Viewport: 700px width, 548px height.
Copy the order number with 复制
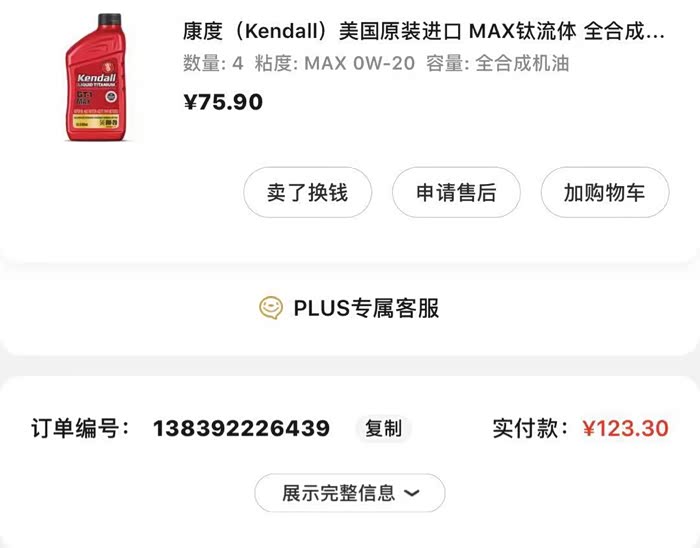coord(383,428)
